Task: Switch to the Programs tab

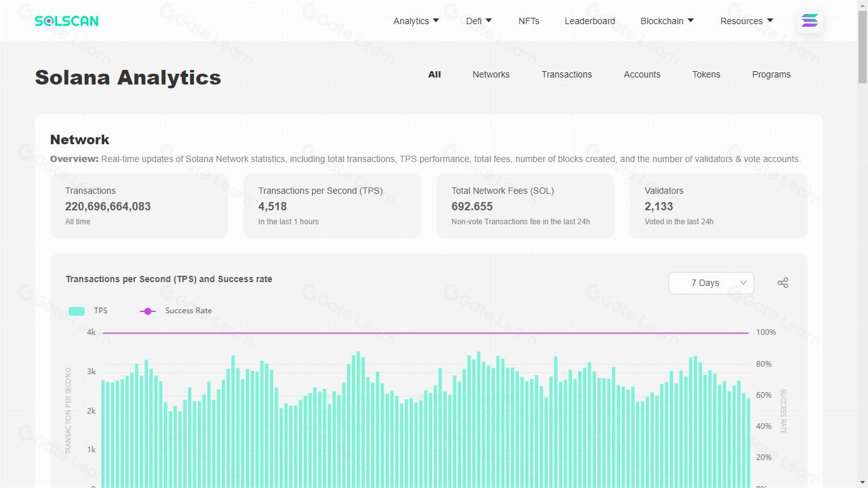Action: pyautogui.click(x=771, y=74)
